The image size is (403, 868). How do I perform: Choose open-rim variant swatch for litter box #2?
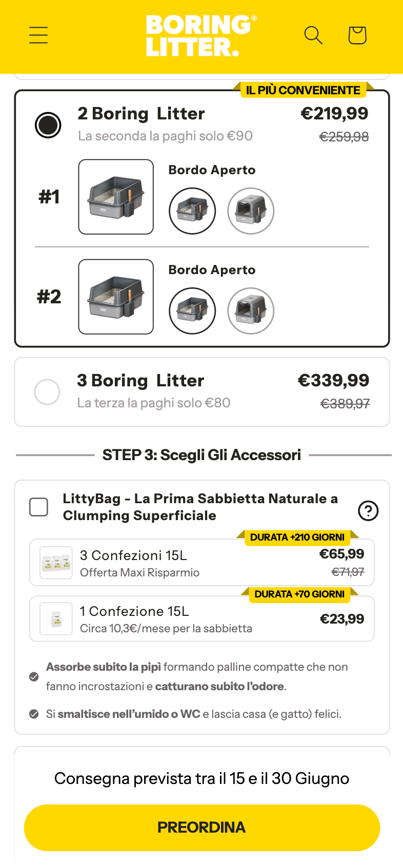point(192,311)
